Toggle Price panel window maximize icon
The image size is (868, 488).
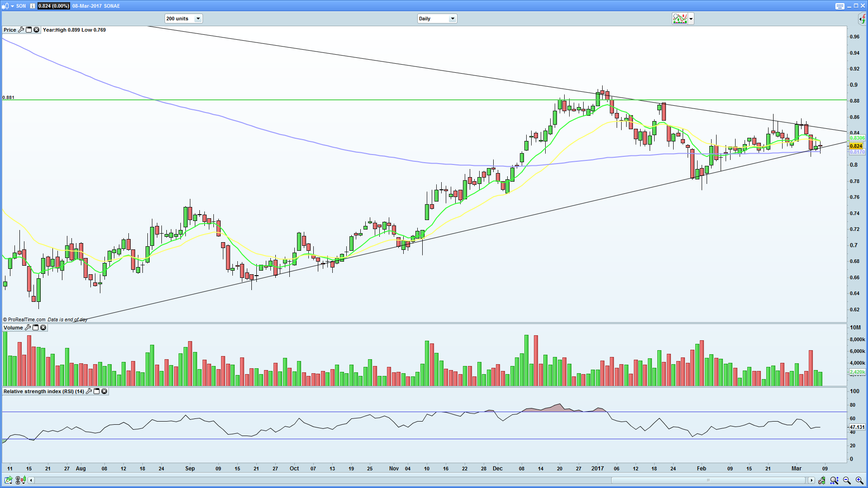click(x=29, y=30)
